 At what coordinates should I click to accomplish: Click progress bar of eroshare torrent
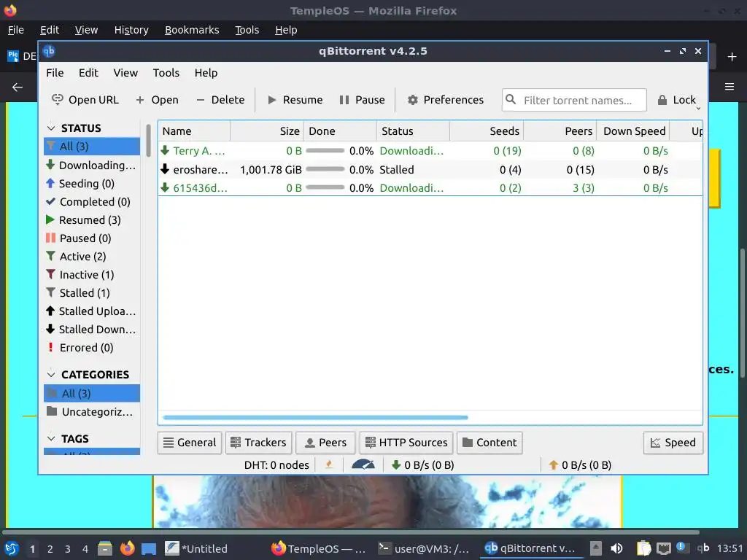point(325,169)
